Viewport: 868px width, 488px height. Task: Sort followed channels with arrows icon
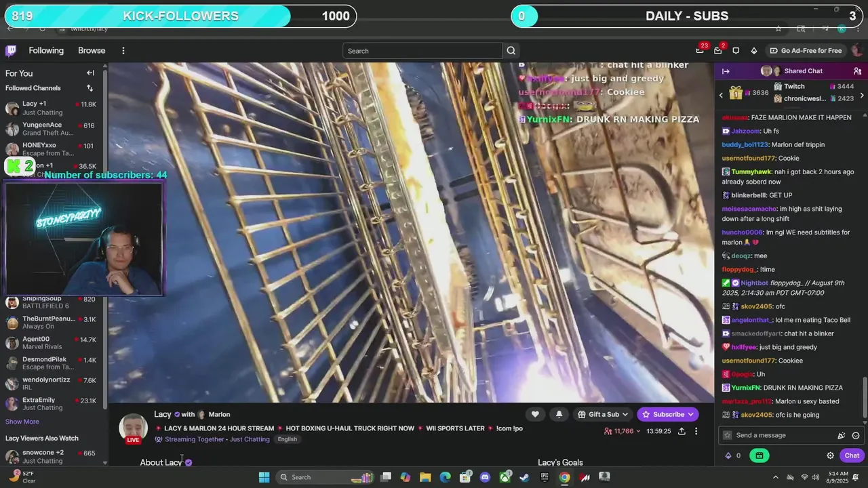pyautogui.click(x=90, y=88)
